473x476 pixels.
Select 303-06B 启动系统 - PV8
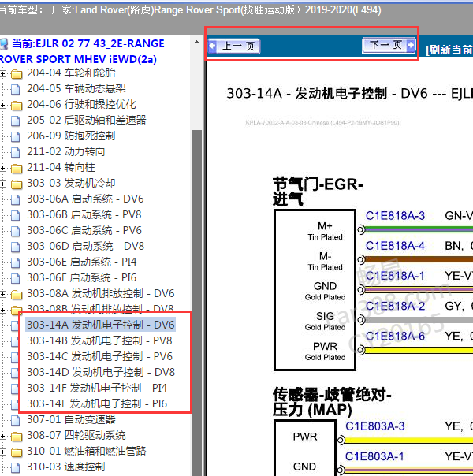(84, 215)
